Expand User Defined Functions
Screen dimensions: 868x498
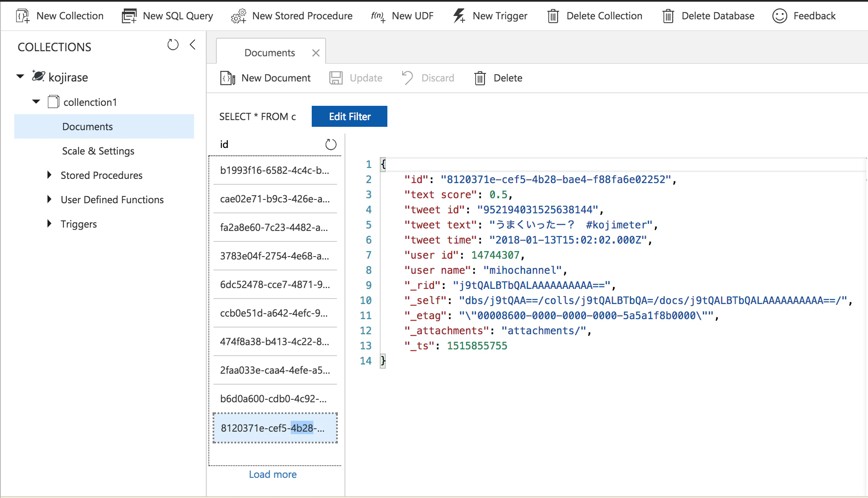pos(49,199)
